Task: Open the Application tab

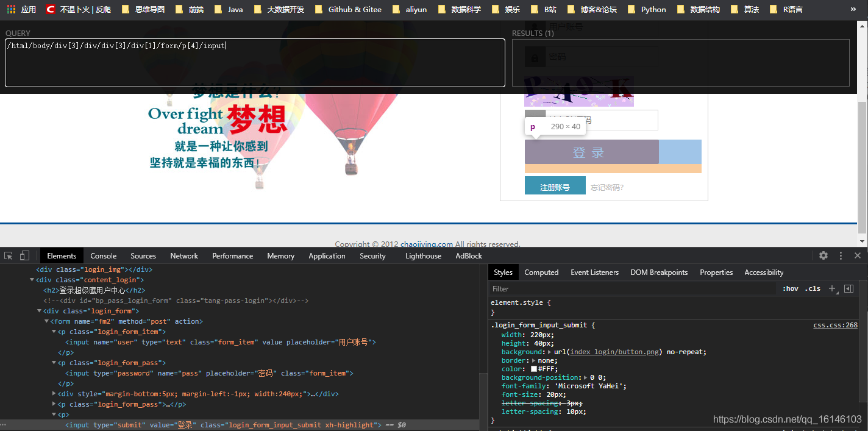Action: (327, 255)
